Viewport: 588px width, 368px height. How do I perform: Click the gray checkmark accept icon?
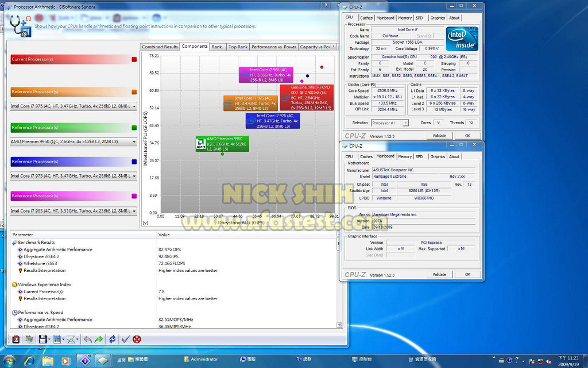[x=125, y=339]
